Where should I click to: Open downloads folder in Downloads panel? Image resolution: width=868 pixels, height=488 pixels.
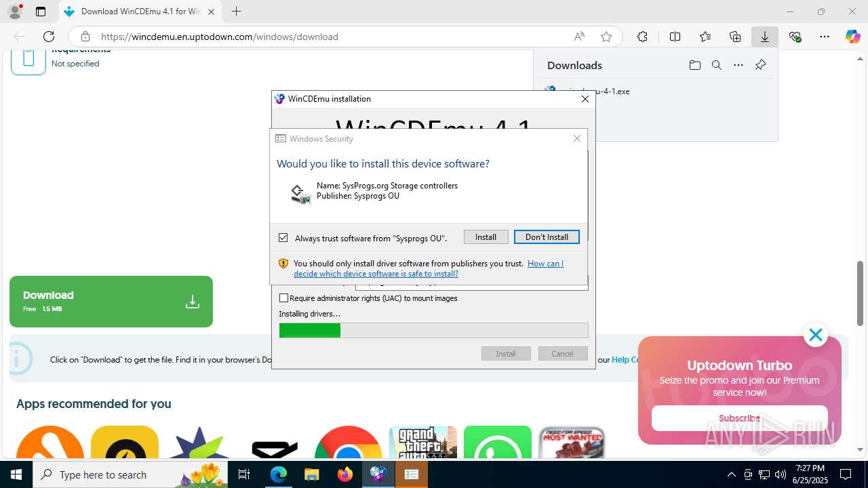coord(694,65)
